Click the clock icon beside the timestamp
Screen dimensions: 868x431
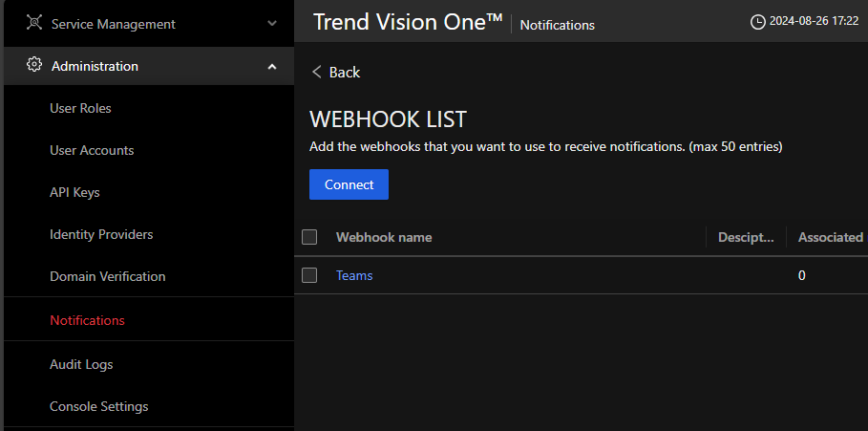point(758,22)
